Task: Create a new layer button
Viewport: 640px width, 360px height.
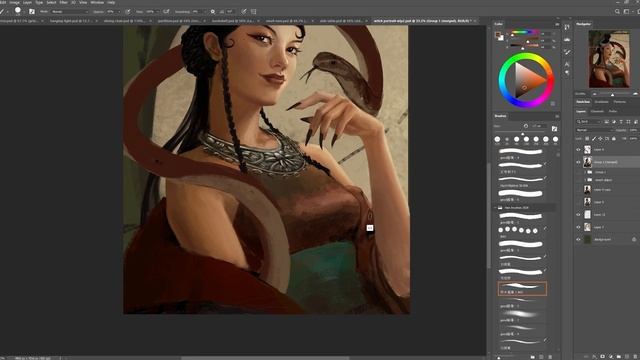Action: (627, 357)
